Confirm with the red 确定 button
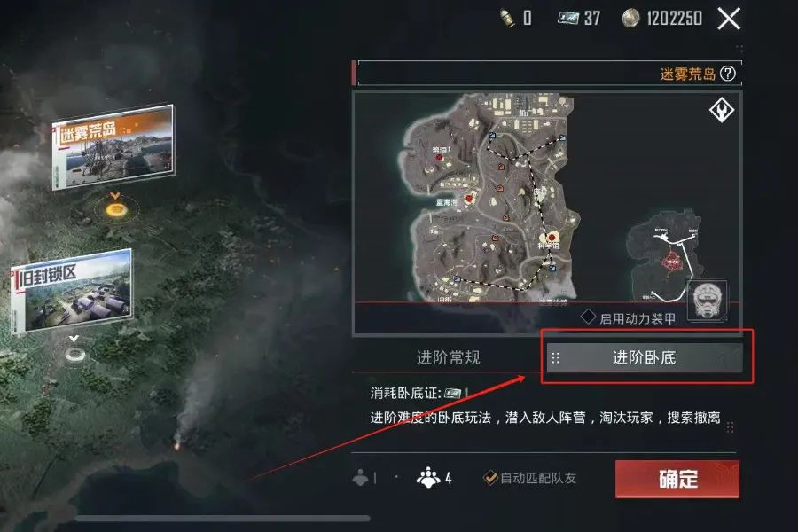798x532 pixels. [677, 479]
